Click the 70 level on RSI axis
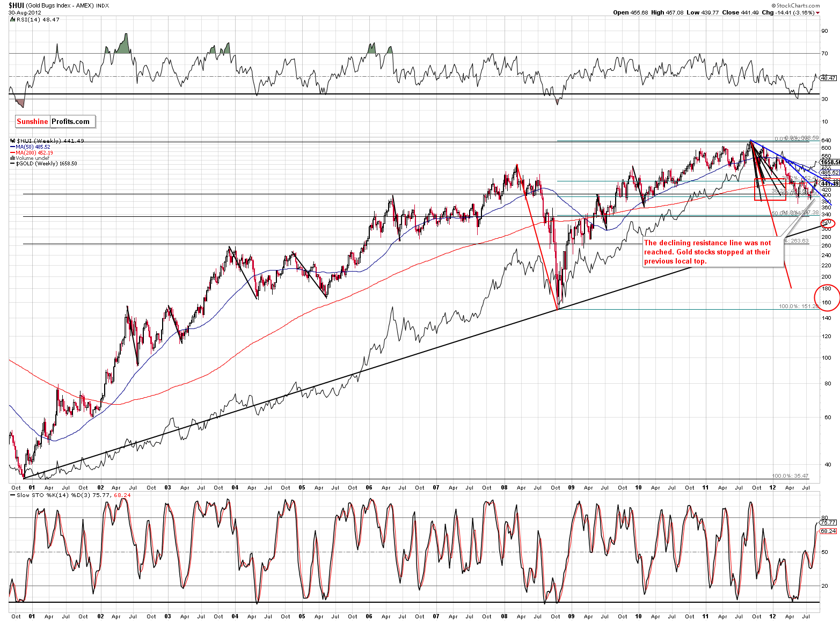Viewport: 840px width, 621px height. coord(824,53)
